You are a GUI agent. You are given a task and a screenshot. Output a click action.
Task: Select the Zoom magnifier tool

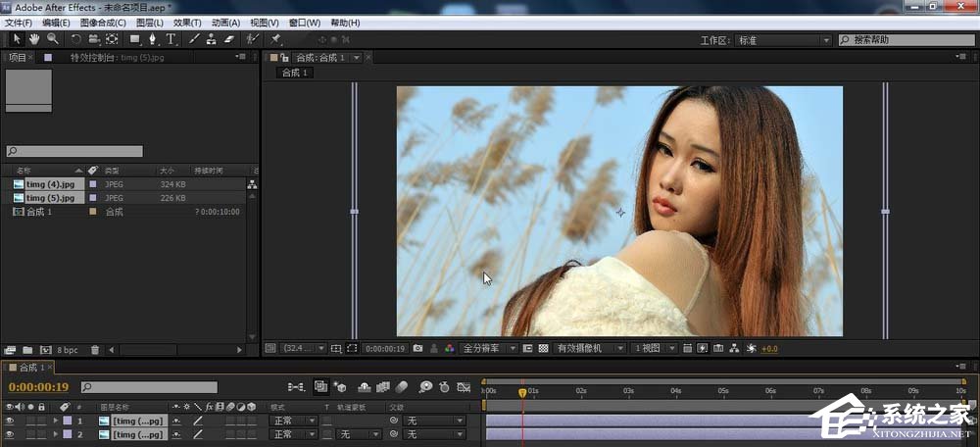click(52, 39)
